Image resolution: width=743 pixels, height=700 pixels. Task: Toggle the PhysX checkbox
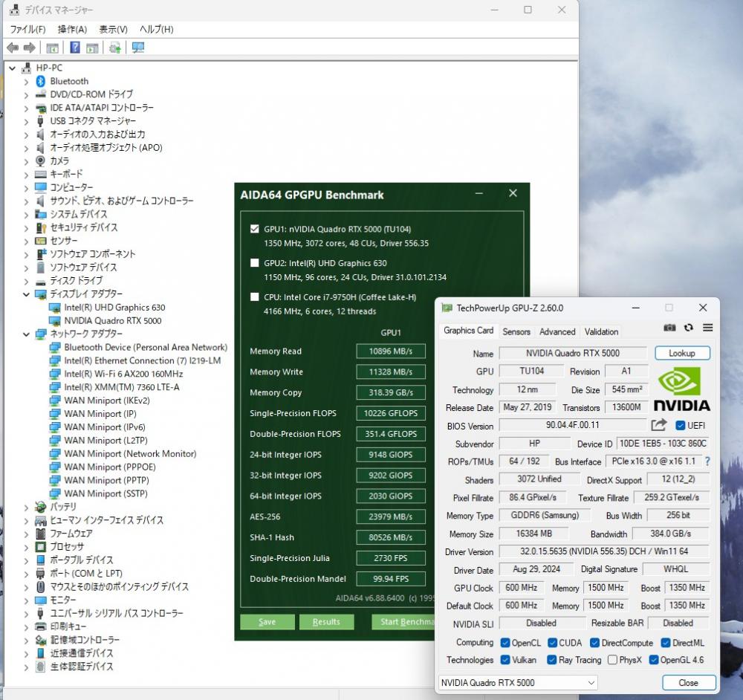612,660
